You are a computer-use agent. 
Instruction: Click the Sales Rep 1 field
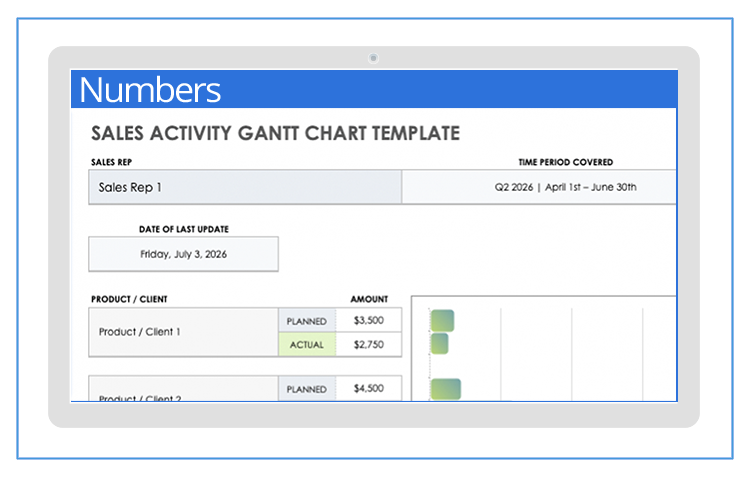pos(245,187)
